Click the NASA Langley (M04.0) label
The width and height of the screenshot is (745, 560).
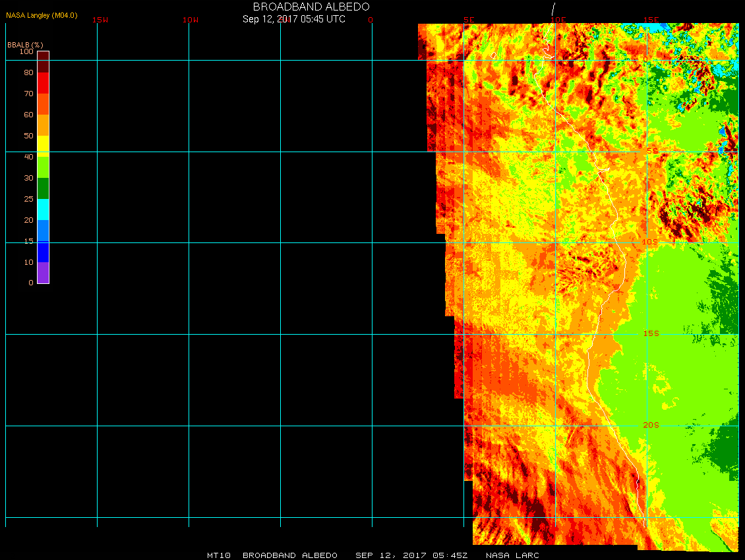tap(42, 15)
